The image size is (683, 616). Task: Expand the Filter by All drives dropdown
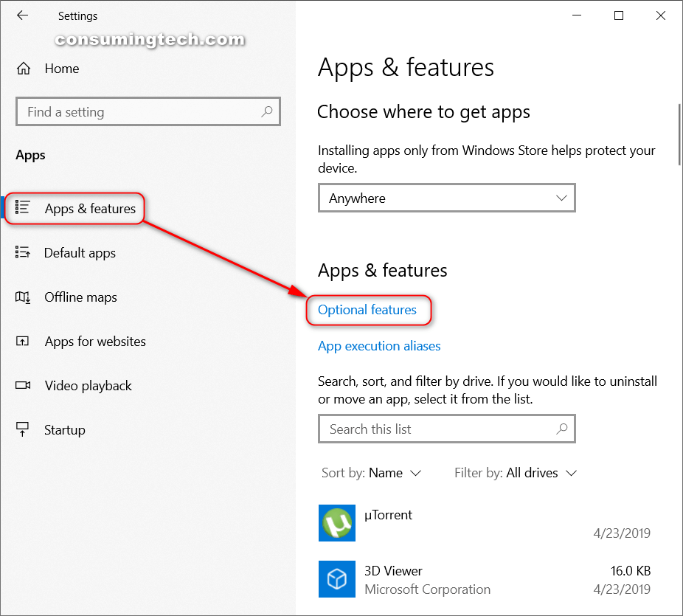(x=516, y=473)
